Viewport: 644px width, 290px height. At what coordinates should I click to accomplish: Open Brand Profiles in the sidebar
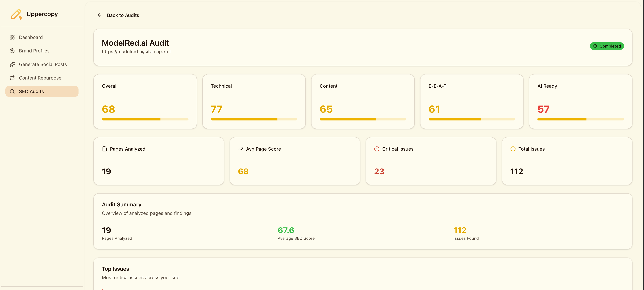[x=34, y=51]
